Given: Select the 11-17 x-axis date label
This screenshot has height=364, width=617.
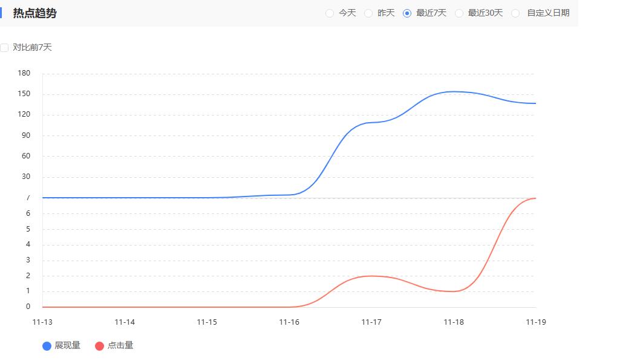Looking at the screenshot, I should [x=371, y=322].
